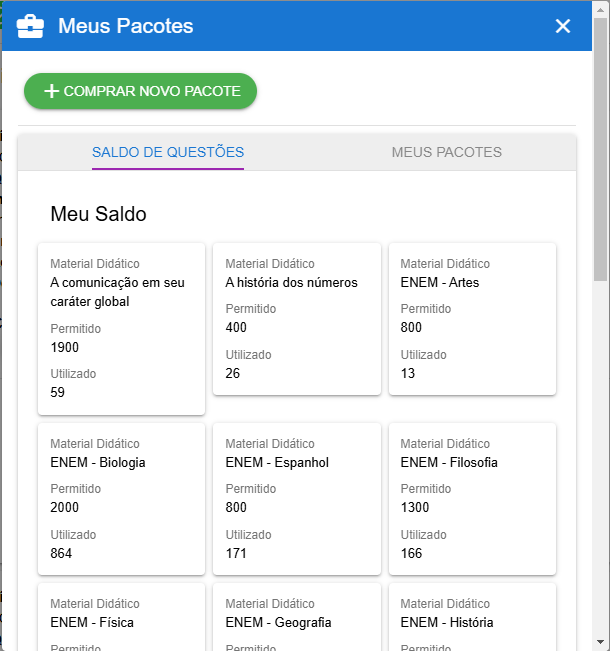
Task: Click the vertical scrollbar thumb
Action: pyautogui.click(x=600, y=150)
